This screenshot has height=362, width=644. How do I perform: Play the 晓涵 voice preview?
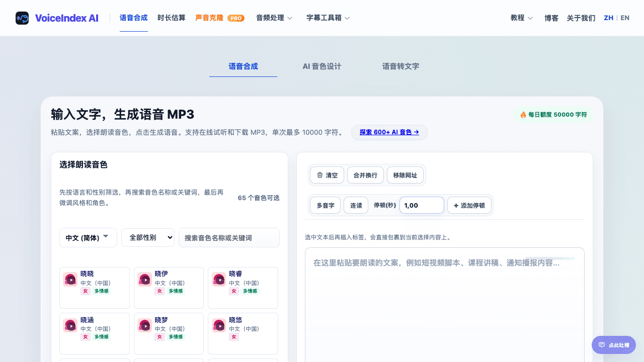click(70, 325)
